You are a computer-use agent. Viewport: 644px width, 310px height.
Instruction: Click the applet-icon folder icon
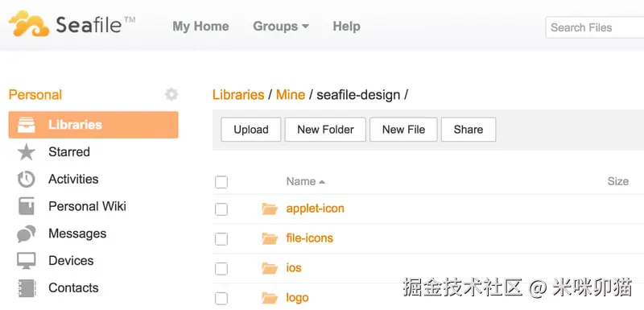point(270,209)
